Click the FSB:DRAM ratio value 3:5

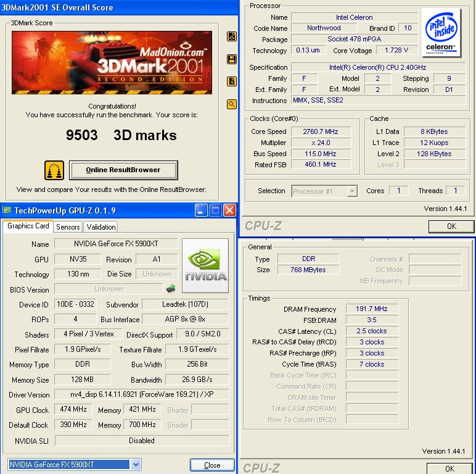point(372,320)
